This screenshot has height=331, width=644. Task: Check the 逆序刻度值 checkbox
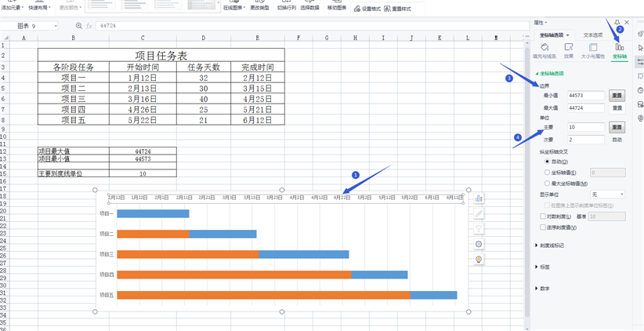pyautogui.click(x=543, y=227)
